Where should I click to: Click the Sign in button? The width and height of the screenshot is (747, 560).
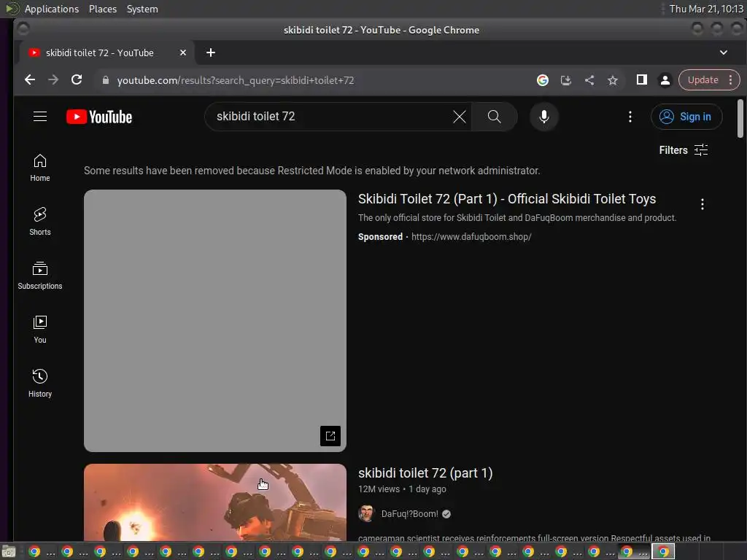pos(686,117)
